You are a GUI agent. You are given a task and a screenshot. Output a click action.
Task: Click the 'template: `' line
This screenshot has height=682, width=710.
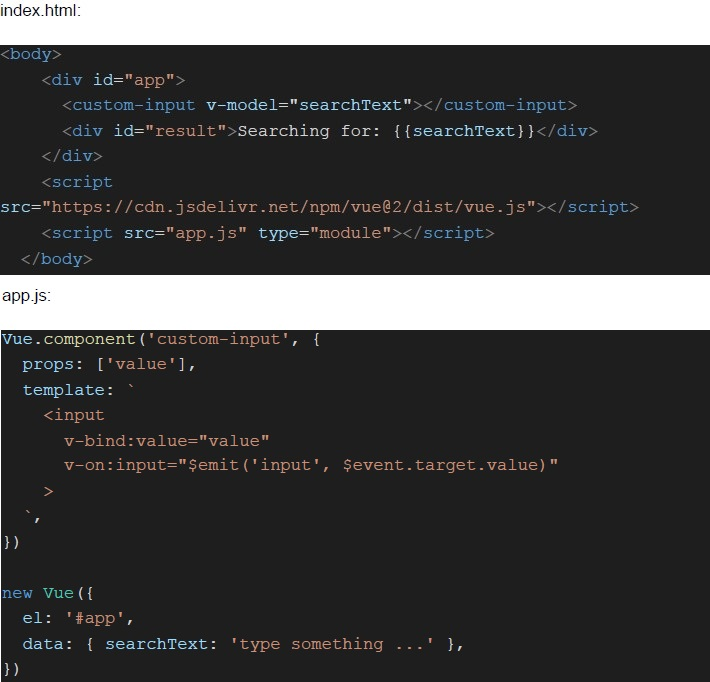79,390
